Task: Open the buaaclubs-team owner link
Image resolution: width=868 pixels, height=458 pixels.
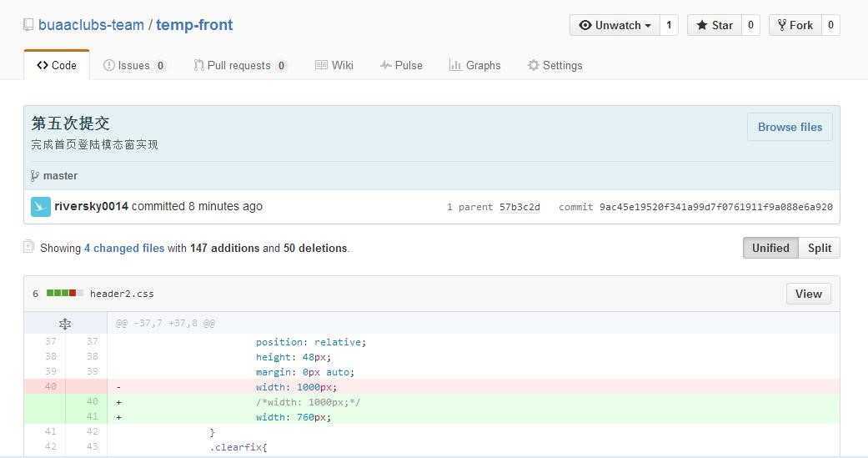Action: [91, 25]
